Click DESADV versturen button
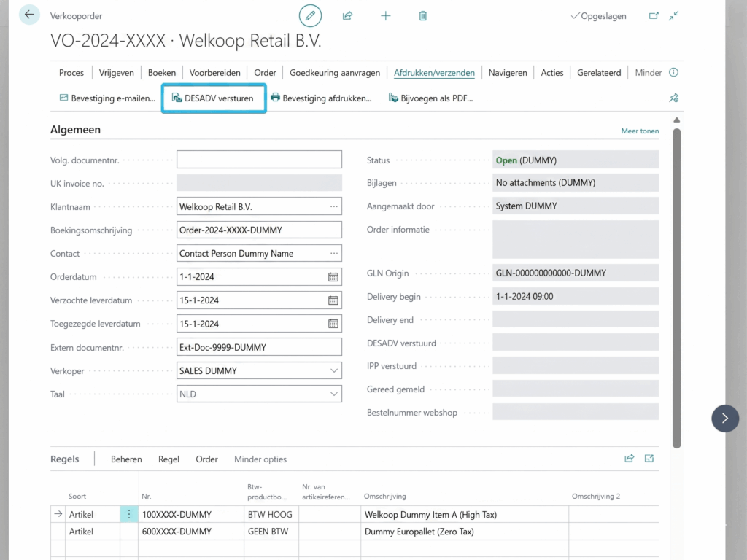Image resolution: width=747 pixels, height=560 pixels. [213, 98]
